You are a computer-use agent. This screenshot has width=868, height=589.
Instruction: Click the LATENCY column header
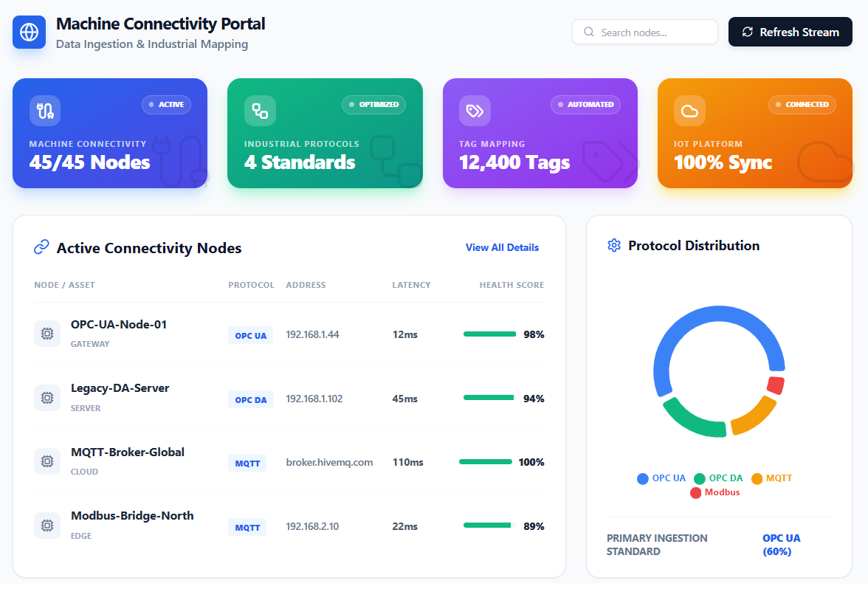[411, 285]
